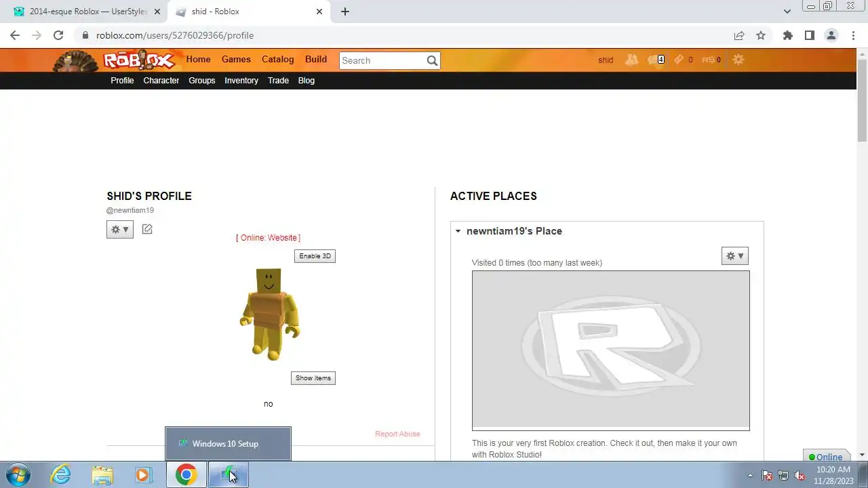Open Inventory in the sub-navigation

241,81
